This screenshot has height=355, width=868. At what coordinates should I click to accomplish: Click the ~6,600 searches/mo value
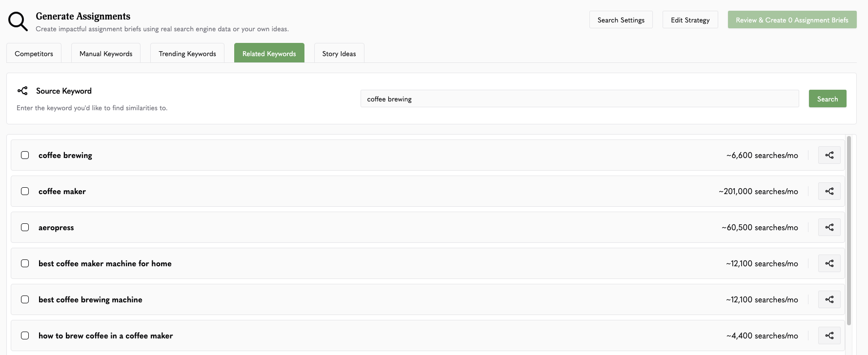click(762, 155)
